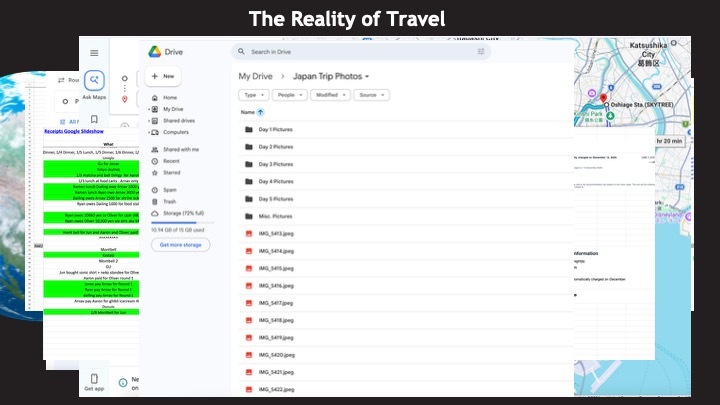Click the image icon for IMG_5414.jpeg
The height and width of the screenshot is (405, 720).
[x=249, y=251]
